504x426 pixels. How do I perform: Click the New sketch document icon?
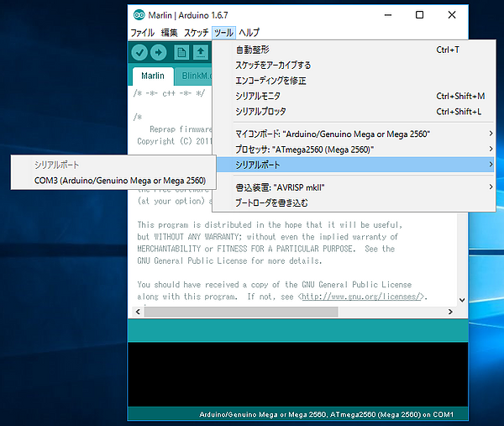click(x=181, y=52)
